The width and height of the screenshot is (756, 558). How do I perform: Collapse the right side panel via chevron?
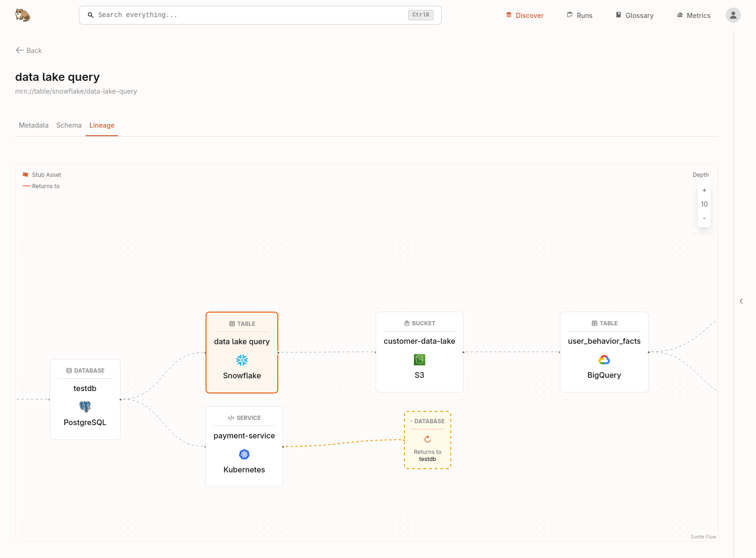pyautogui.click(x=741, y=301)
